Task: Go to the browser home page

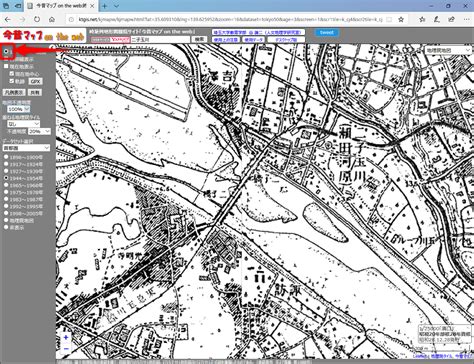Action: click(52, 19)
